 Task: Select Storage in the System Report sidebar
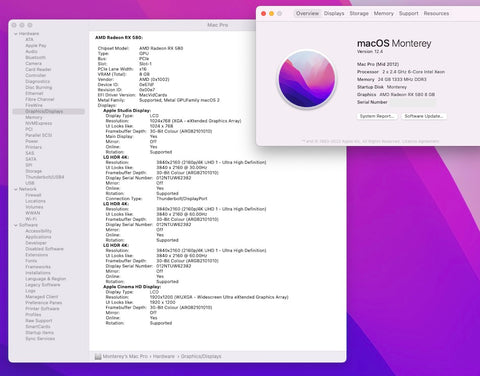click(34, 171)
